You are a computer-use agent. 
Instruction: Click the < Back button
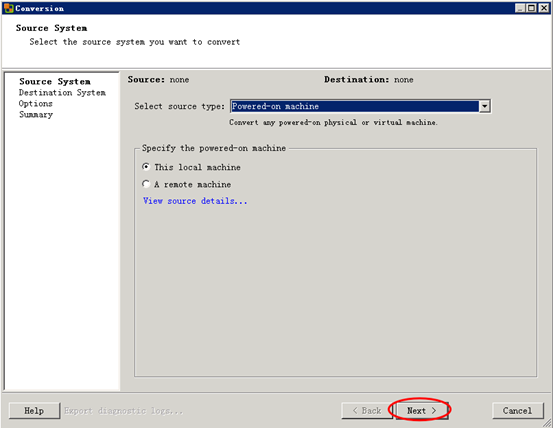pyautogui.click(x=367, y=411)
